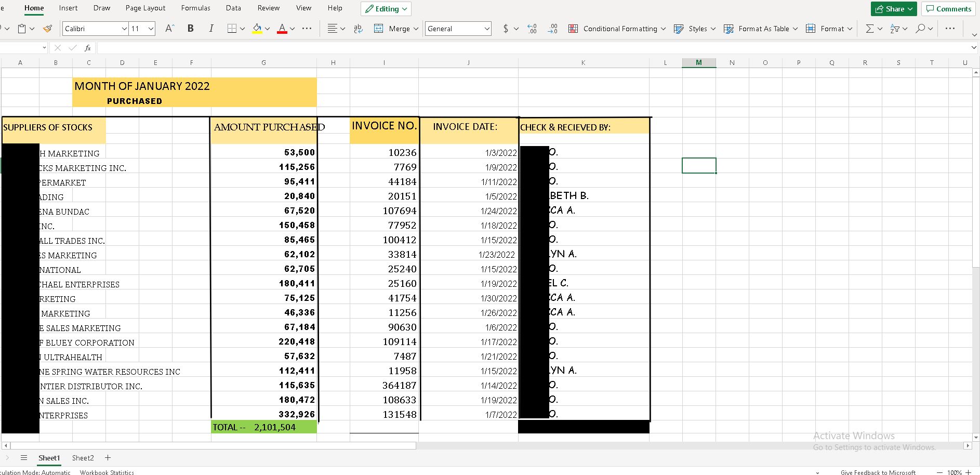The height and width of the screenshot is (475, 980).
Task: Open the Paste clipboard button
Action: (x=22, y=29)
